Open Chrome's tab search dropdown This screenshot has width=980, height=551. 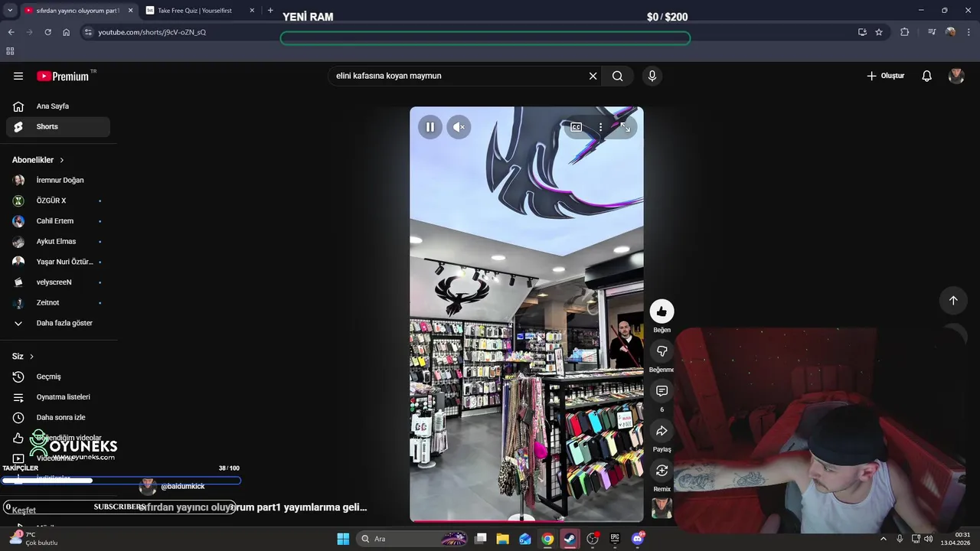[x=10, y=11]
